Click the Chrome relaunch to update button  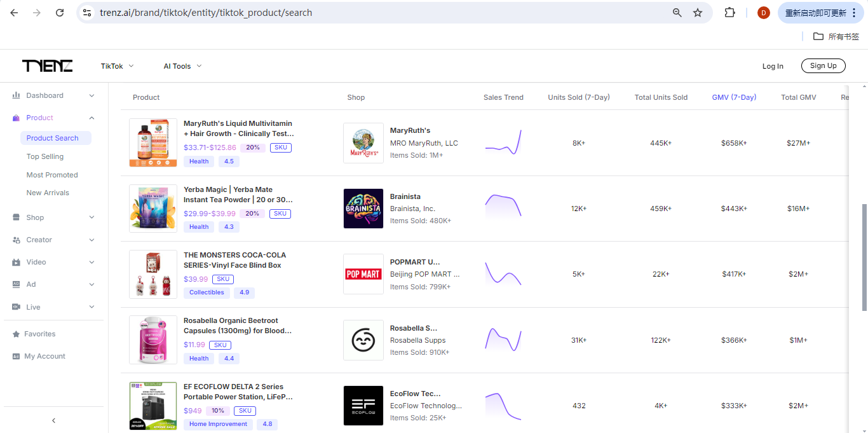point(821,13)
